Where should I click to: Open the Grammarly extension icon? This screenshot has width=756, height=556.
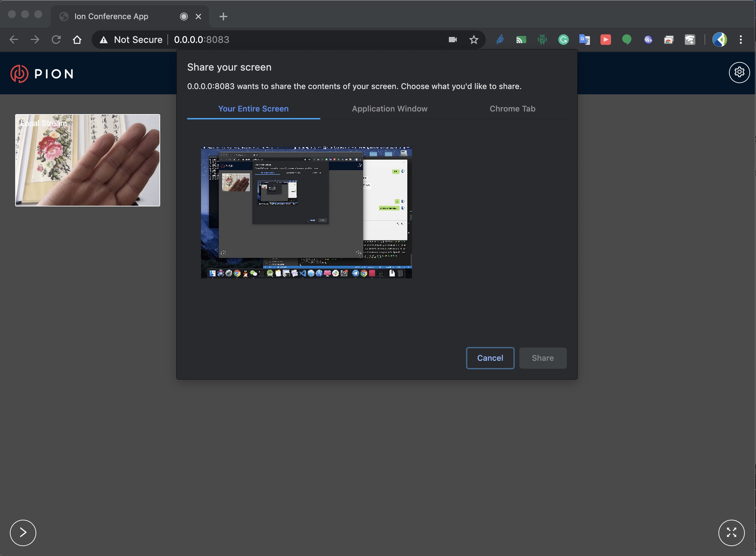563,40
